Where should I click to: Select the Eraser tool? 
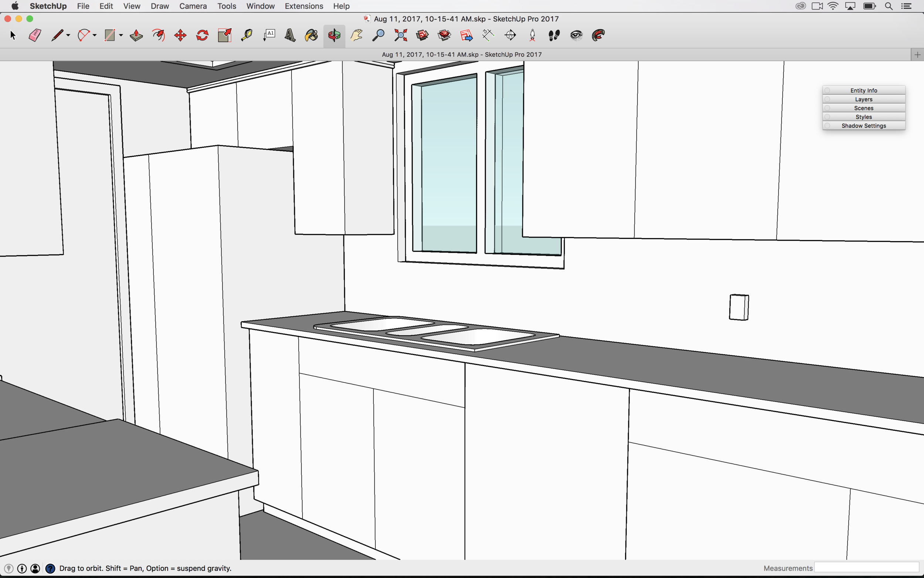[x=35, y=36]
